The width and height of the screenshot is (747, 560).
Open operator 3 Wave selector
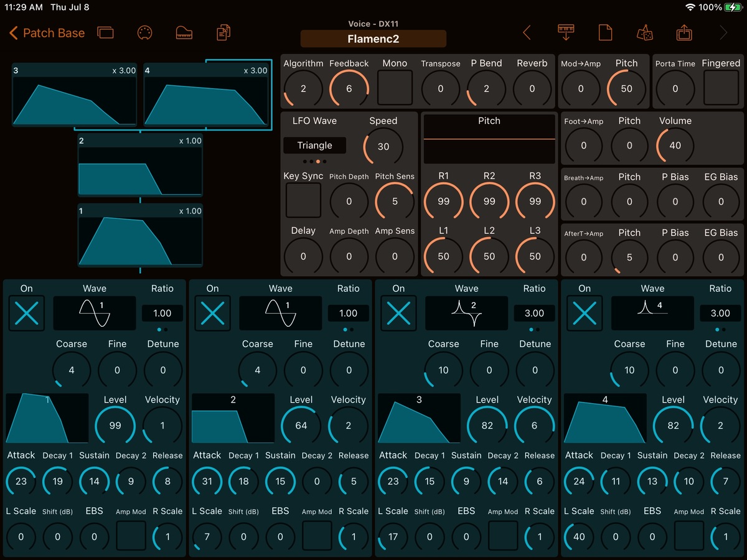coord(466,313)
